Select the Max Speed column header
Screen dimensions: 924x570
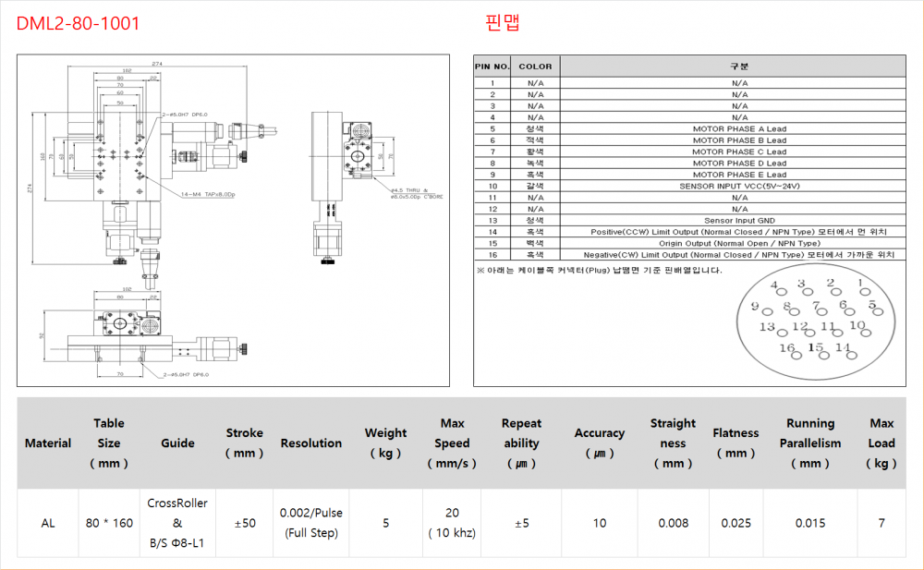452,443
